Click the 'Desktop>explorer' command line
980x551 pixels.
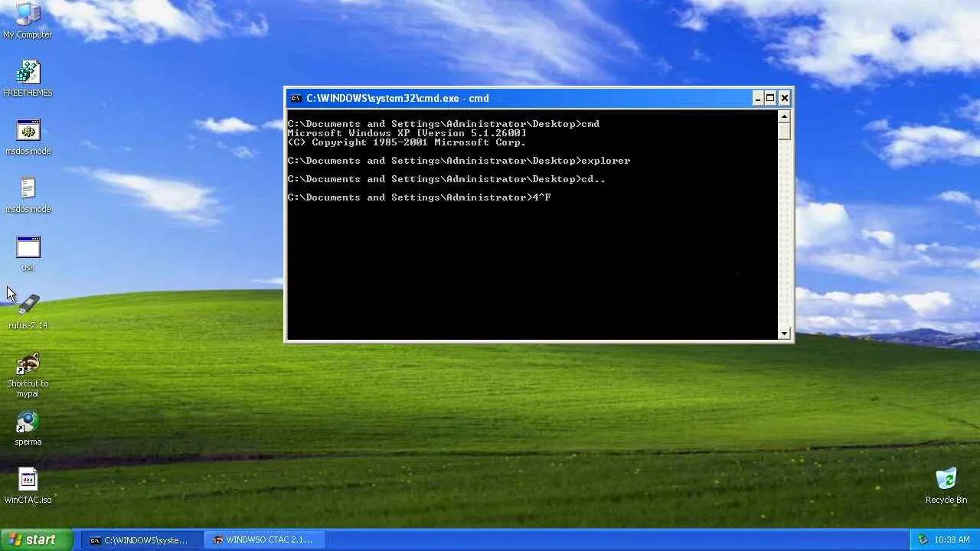point(459,161)
